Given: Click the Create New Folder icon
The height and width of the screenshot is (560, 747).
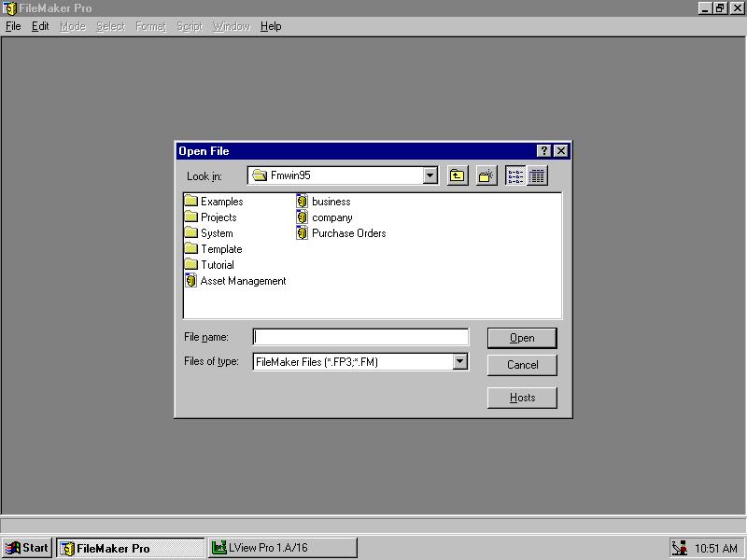Looking at the screenshot, I should tap(486, 175).
